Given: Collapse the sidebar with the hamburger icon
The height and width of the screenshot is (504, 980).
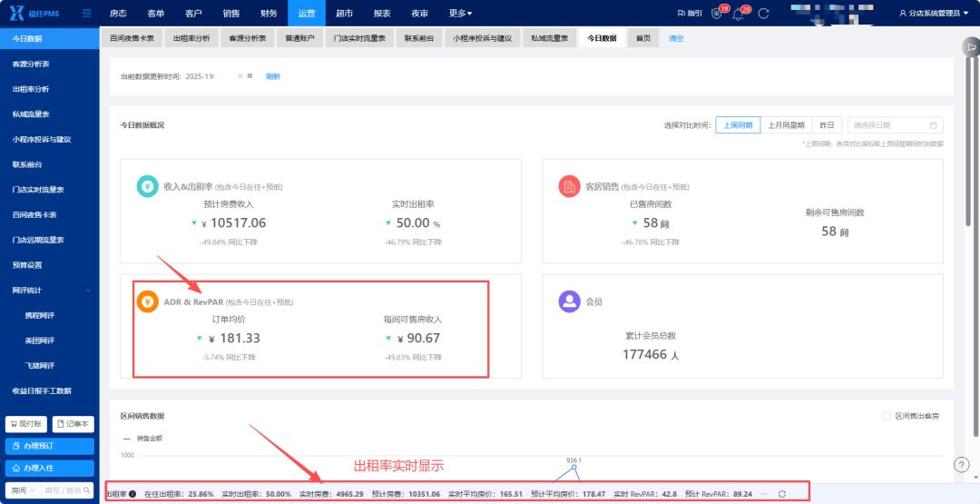Looking at the screenshot, I should (87, 13).
